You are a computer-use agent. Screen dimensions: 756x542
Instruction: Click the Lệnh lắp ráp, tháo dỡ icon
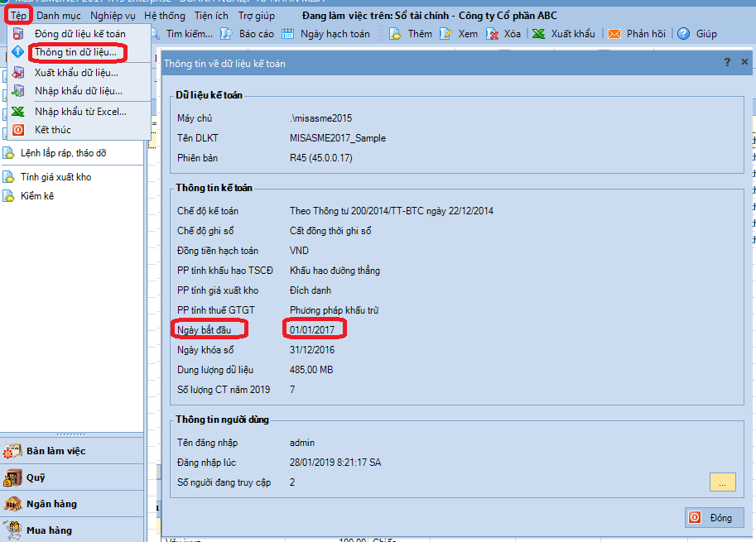[8, 153]
